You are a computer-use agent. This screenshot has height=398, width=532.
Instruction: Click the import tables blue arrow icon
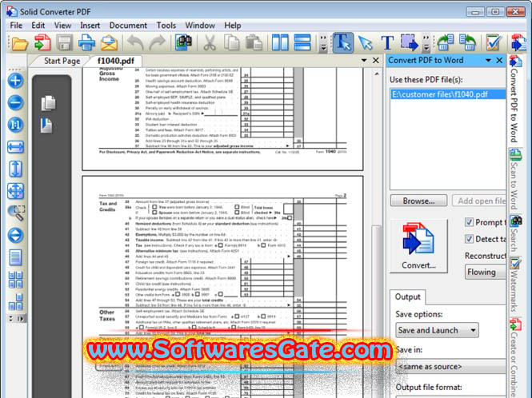467,42
